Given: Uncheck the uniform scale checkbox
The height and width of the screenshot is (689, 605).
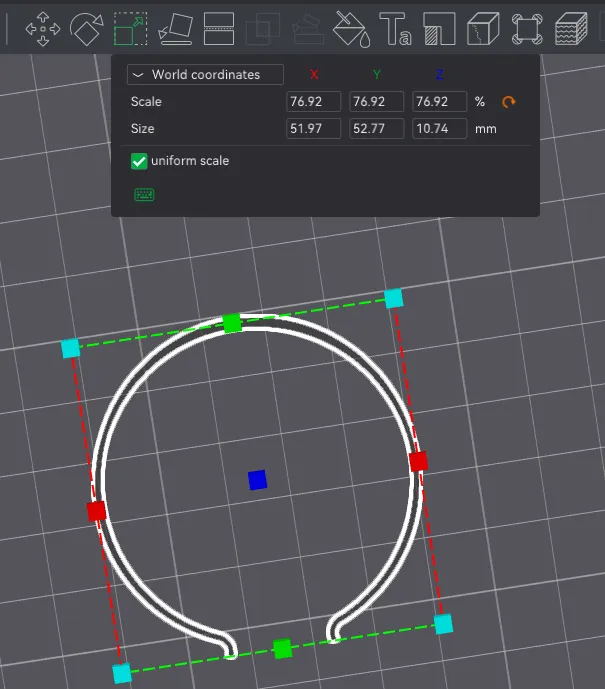Looking at the screenshot, I should coord(139,161).
